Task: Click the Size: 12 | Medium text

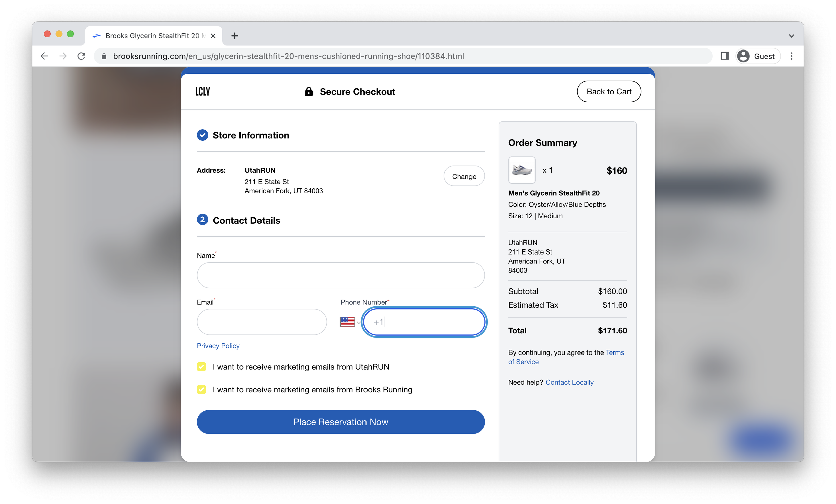Action: pos(535,216)
